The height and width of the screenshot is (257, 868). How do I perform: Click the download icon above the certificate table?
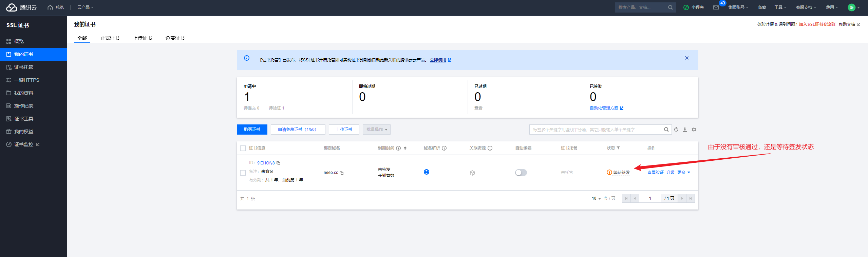[x=685, y=130]
